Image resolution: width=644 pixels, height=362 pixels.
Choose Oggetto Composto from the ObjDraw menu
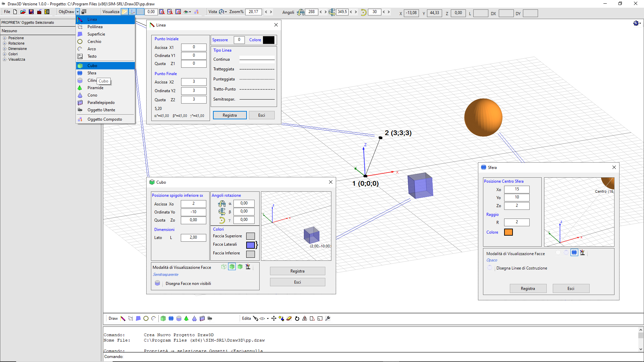point(105,119)
